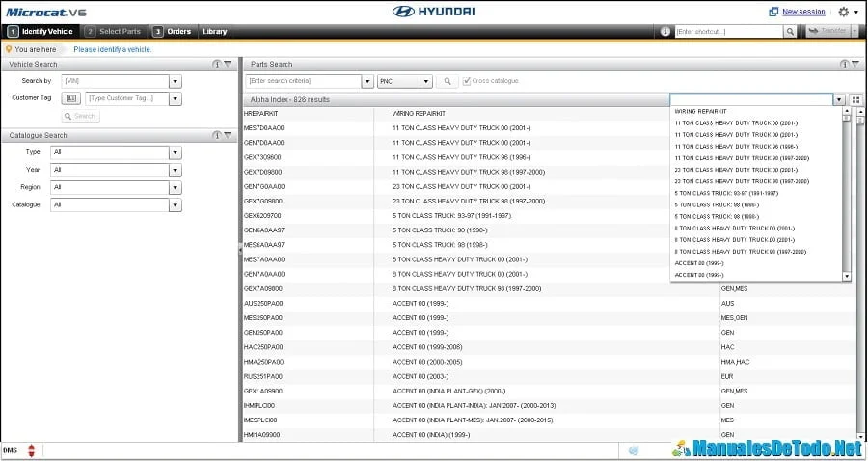The width and height of the screenshot is (868, 461).
Task: Select row IHMPLCI00 India plant
Action: (549, 406)
